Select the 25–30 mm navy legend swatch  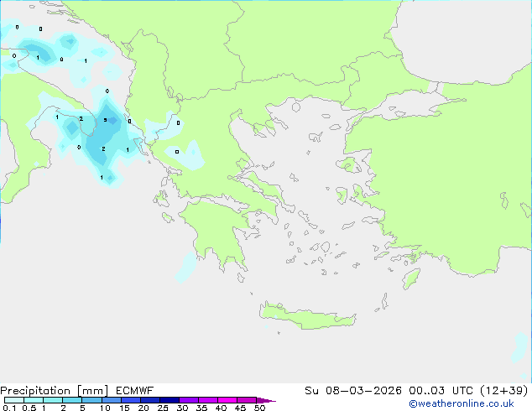169,400
